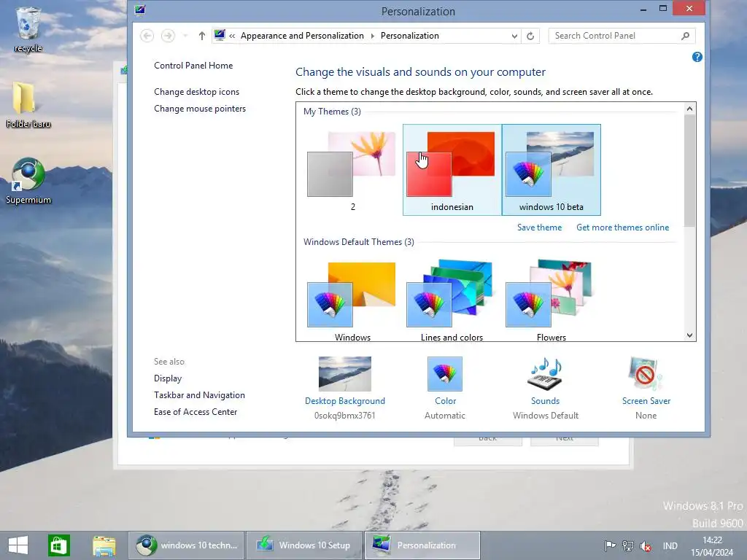Open Change desktop icons link

click(196, 91)
